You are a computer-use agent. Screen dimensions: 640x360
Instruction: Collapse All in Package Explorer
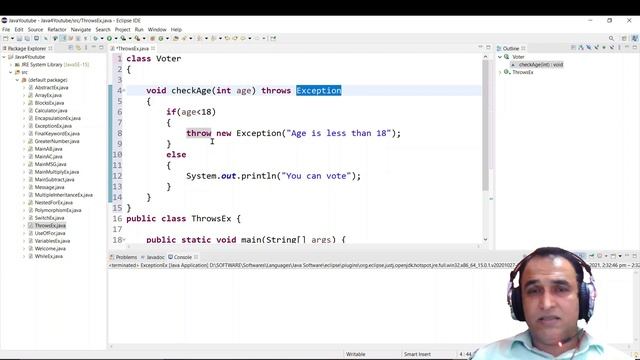tap(71, 48)
